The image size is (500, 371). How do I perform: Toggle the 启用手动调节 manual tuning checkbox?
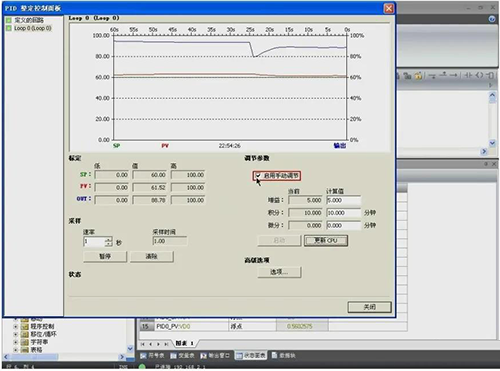tap(258, 175)
